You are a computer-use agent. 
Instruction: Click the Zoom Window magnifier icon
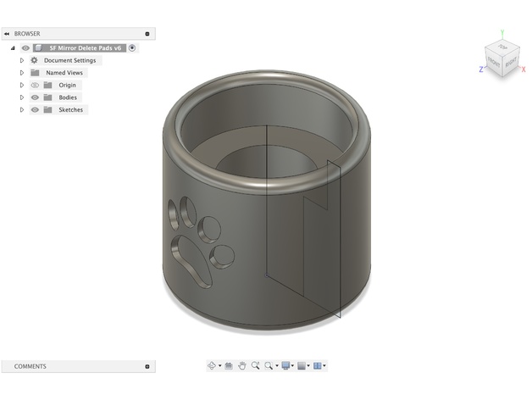(269, 365)
